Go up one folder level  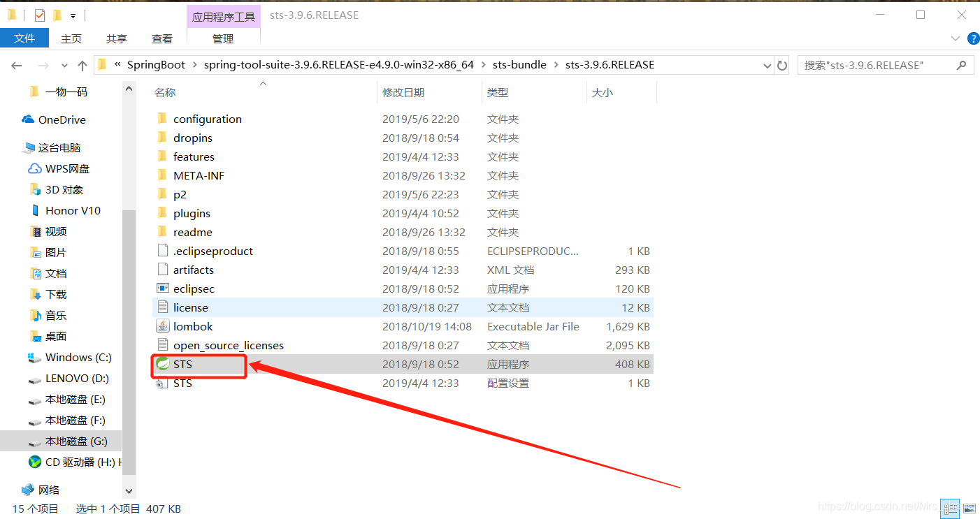[82, 65]
